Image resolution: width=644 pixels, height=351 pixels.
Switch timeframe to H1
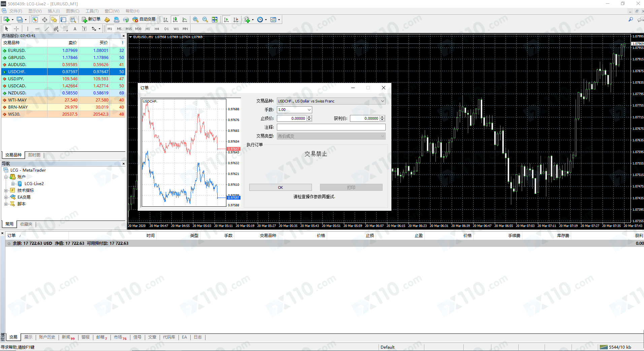coord(148,29)
